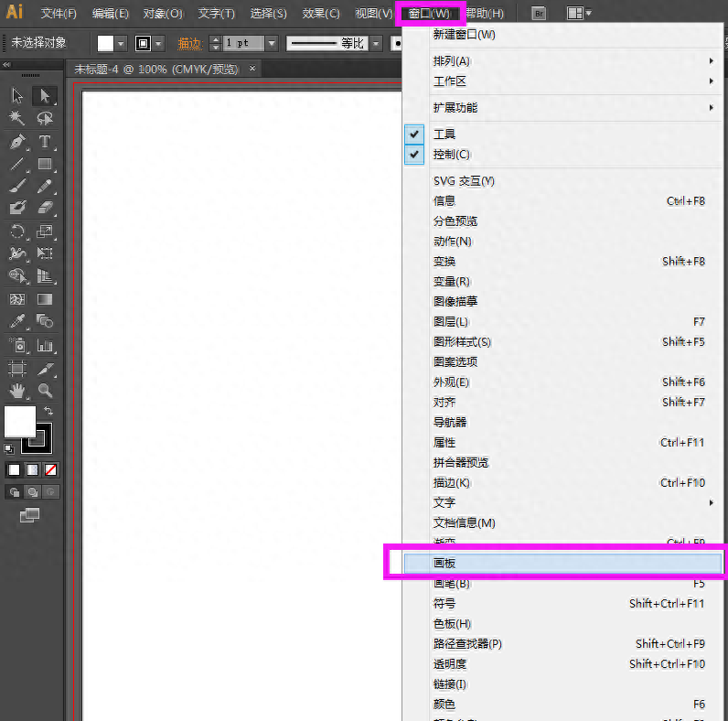Select the Artboard tool
Screen dimensions: 728x721
17,369
